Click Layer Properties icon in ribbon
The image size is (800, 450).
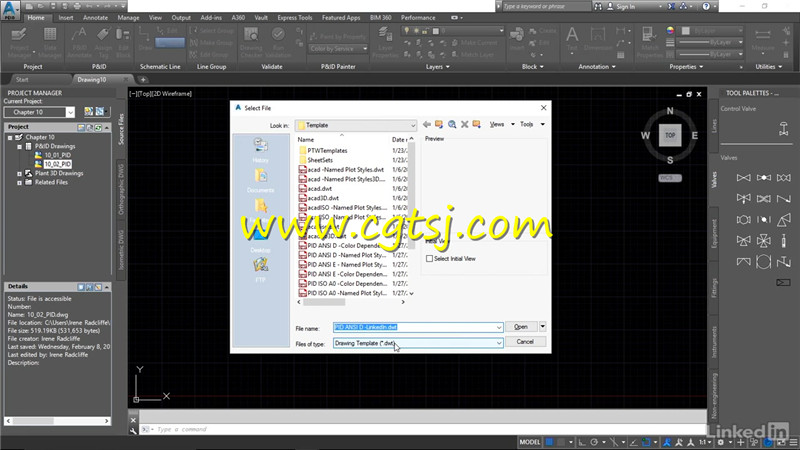[385, 42]
